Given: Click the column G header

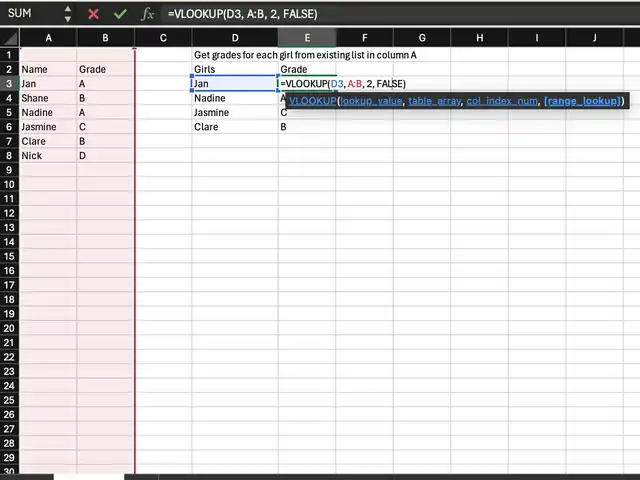Looking at the screenshot, I should 421,38.
